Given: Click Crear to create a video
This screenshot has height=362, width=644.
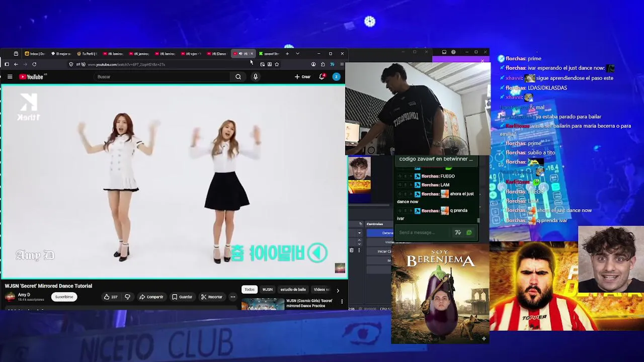Looking at the screenshot, I should (x=303, y=77).
